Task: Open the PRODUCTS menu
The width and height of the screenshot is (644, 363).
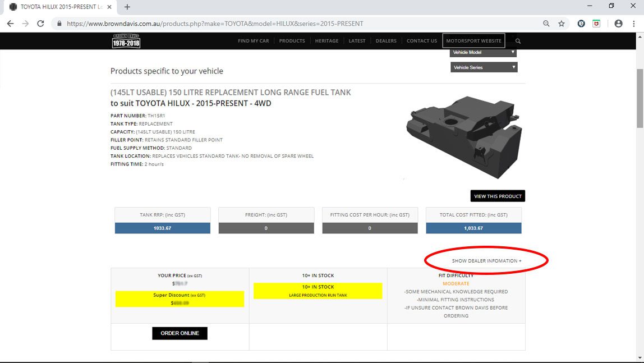Action: click(292, 41)
